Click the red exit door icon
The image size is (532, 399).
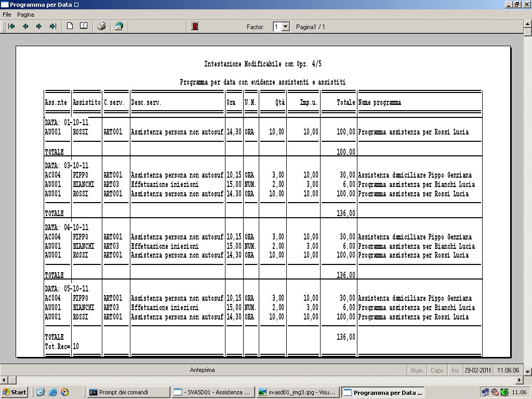(x=195, y=26)
